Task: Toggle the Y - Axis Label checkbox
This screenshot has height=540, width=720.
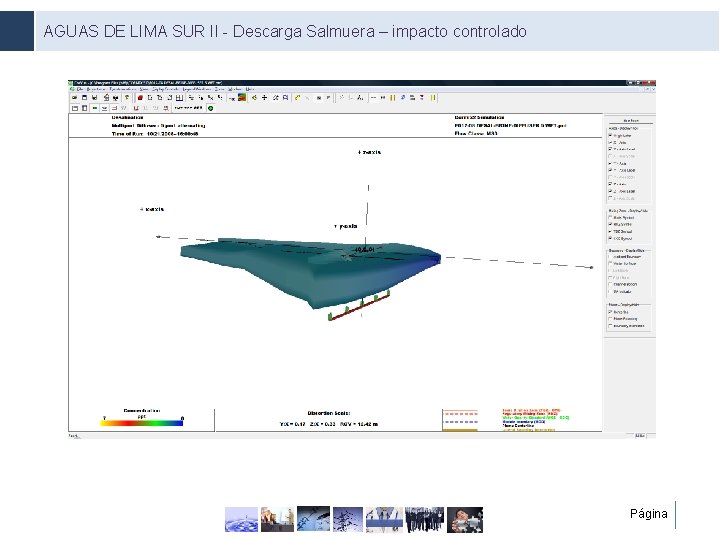Action: coord(610,170)
